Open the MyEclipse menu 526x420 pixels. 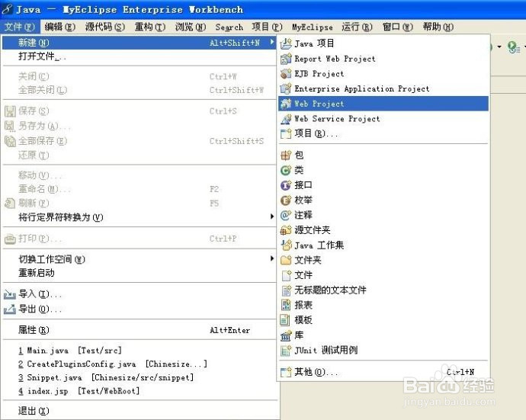point(313,27)
